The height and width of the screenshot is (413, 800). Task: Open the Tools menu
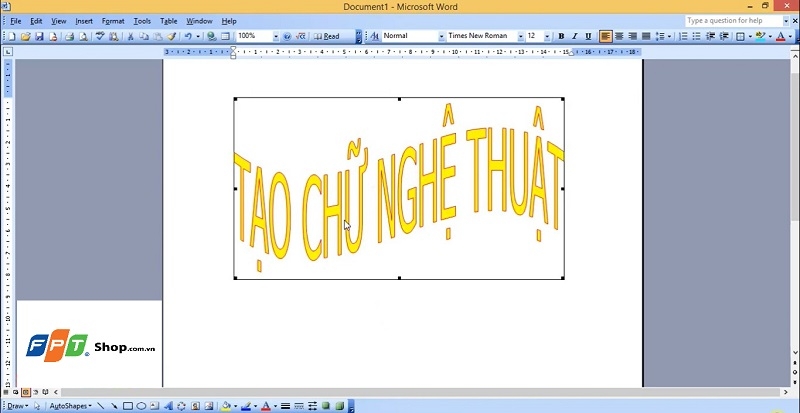[142, 21]
